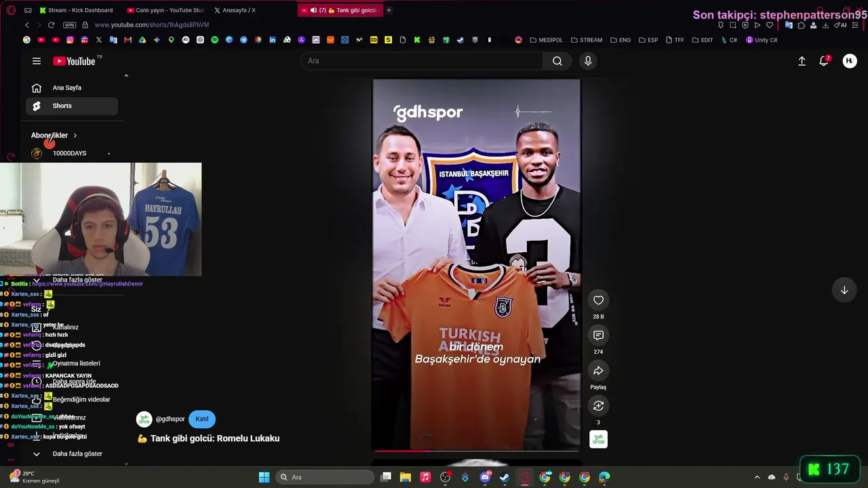Go to the YouTube logo home link
Image resolution: width=868 pixels, height=488 pixels.
[74, 61]
